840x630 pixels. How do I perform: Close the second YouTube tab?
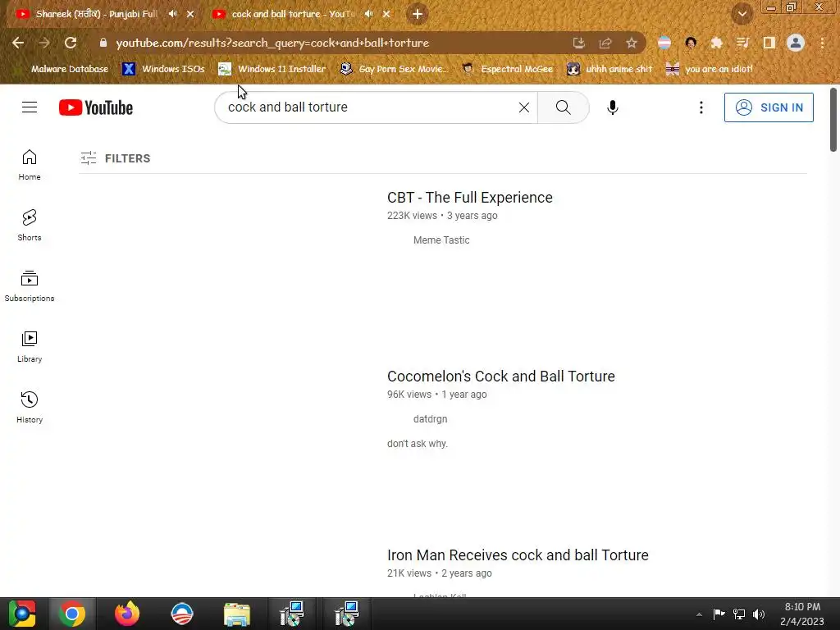tap(386, 14)
